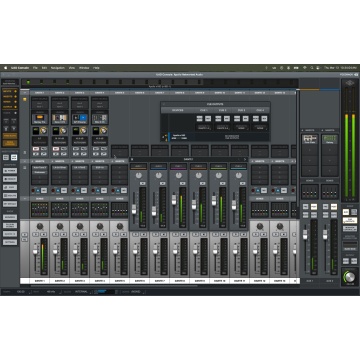The image size is (360, 360).
Task: Click the send knob on purple-labeled popup strip
Action: (179, 175)
